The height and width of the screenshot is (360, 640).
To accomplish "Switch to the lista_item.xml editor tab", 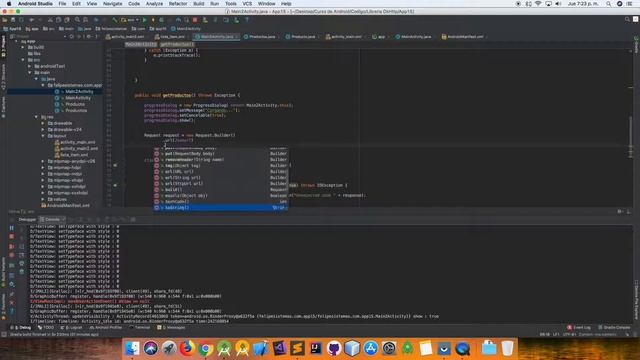I will 172,37.
